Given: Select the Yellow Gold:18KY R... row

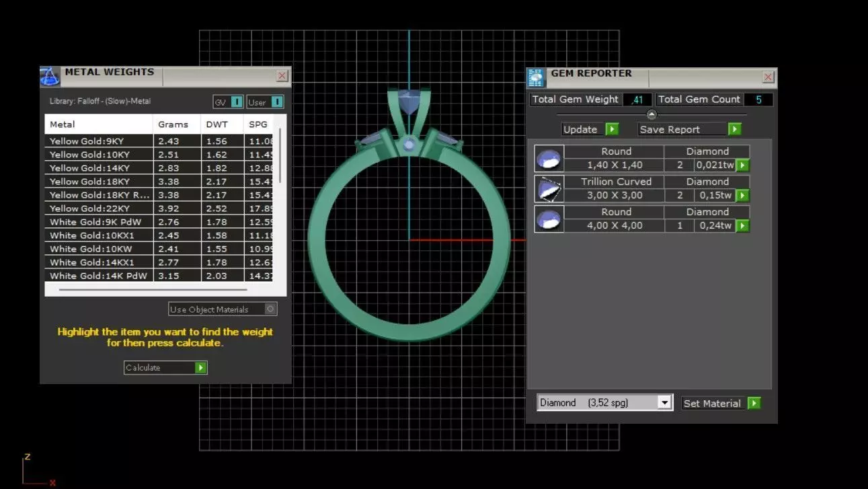Looking at the screenshot, I should pyautogui.click(x=159, y=195).
